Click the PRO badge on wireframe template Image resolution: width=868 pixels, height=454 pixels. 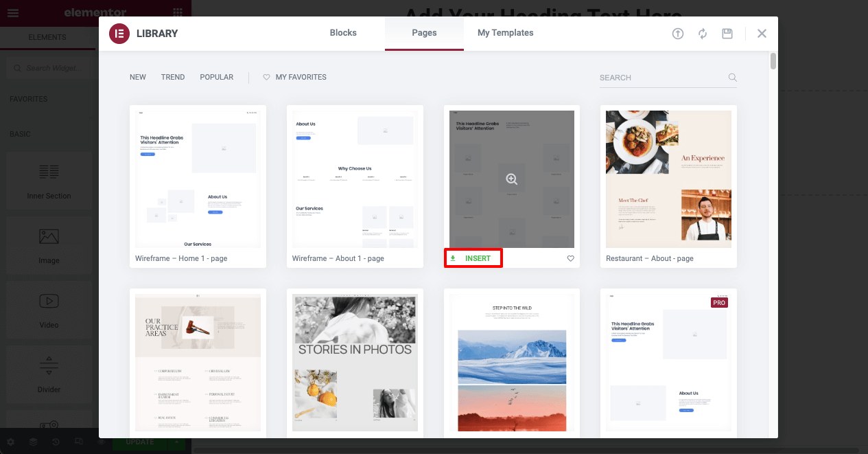[719, 302]
